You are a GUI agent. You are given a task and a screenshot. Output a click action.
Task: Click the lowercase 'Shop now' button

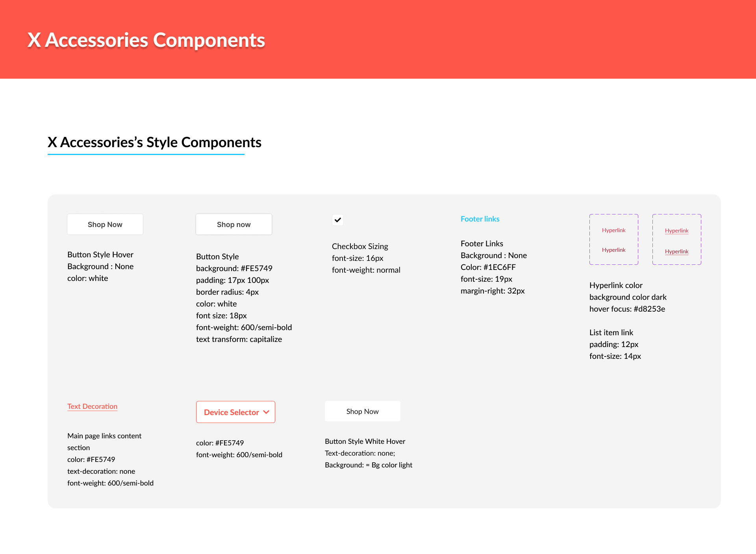[x=234, y=224]
